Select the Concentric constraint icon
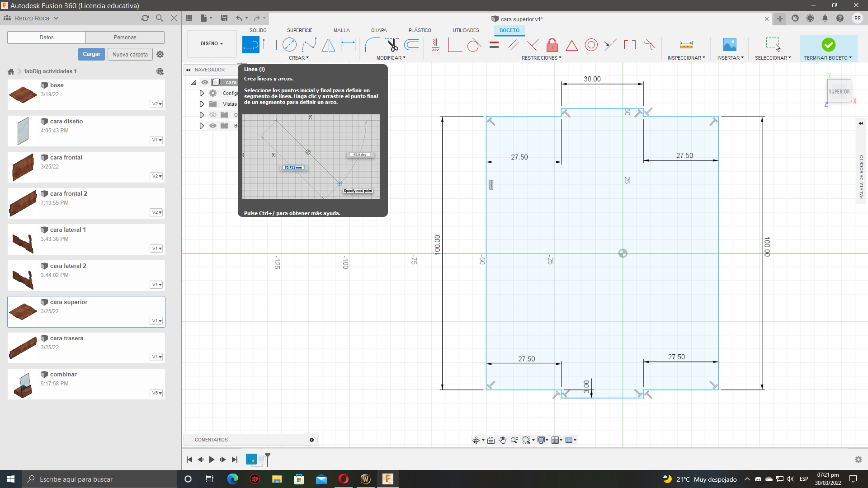The image size is (868, 488). click(591, 45)
